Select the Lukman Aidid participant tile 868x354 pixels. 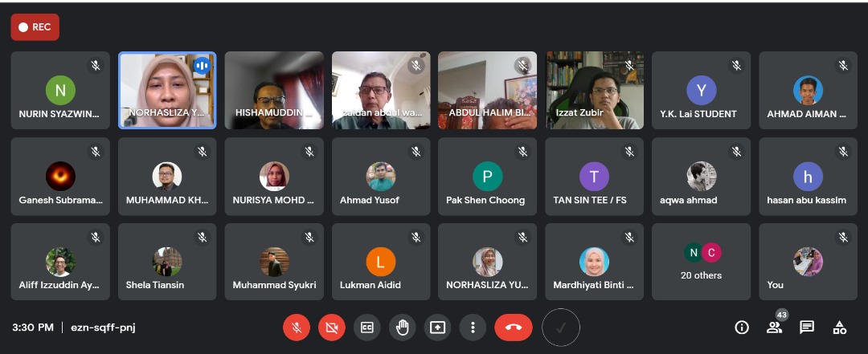381,262
